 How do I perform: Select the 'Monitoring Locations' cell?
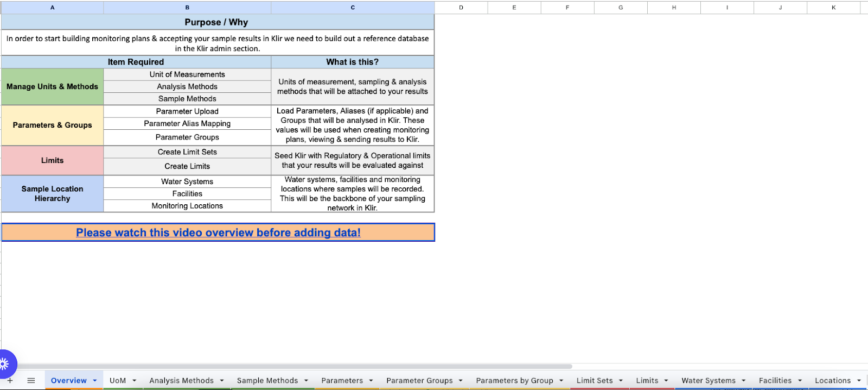(x=187, y=206)
